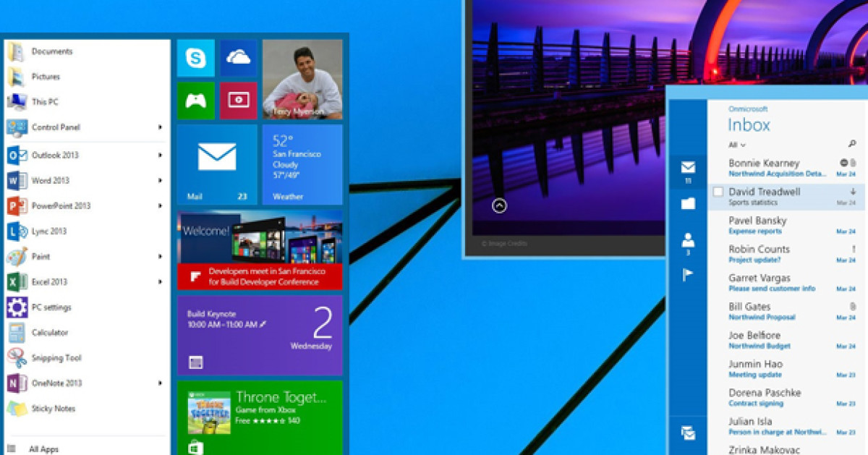868x455 pixels.
Task: Click the Calculator app icon
Action: 17,333
